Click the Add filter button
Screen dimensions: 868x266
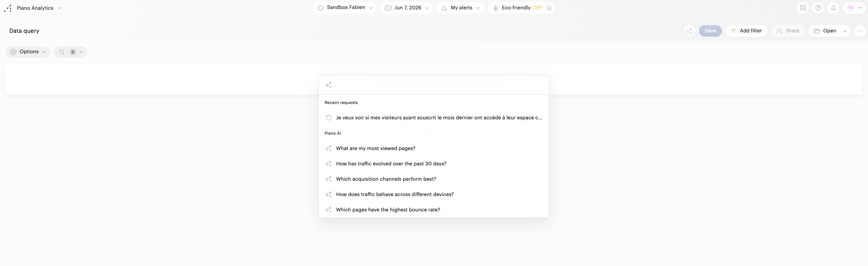tap(747, 31)
